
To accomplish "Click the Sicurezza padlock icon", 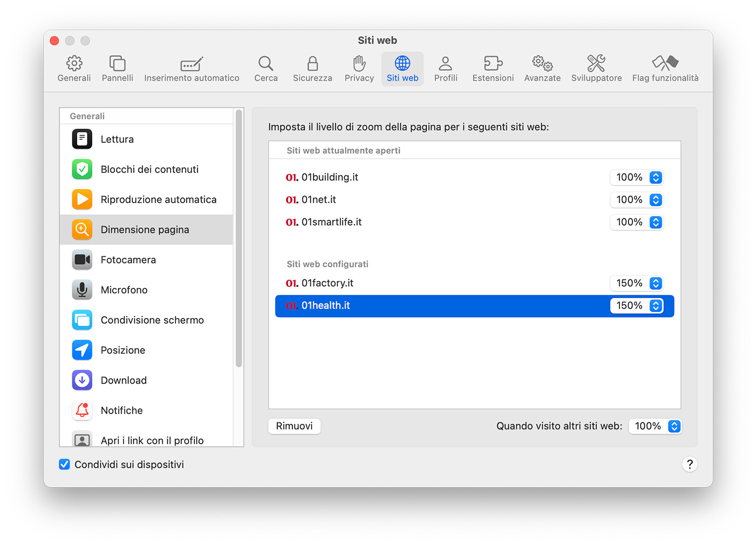I will coord(312,64).
